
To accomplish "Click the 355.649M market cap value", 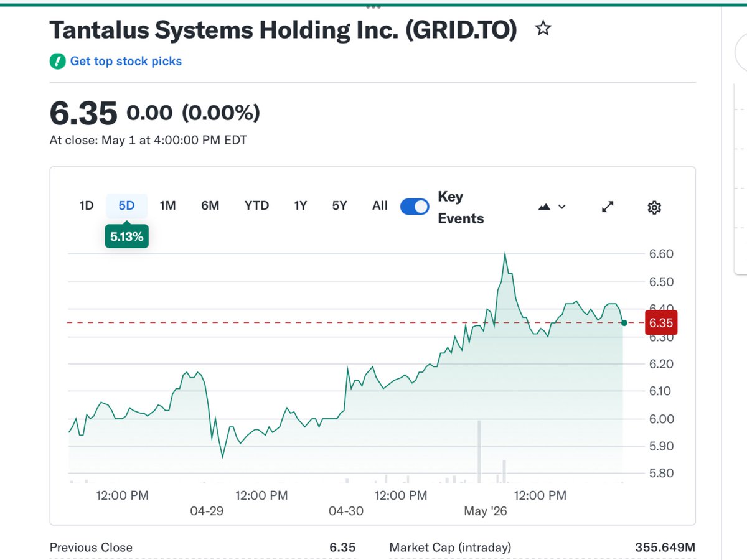I will click(x=665, y=548).
